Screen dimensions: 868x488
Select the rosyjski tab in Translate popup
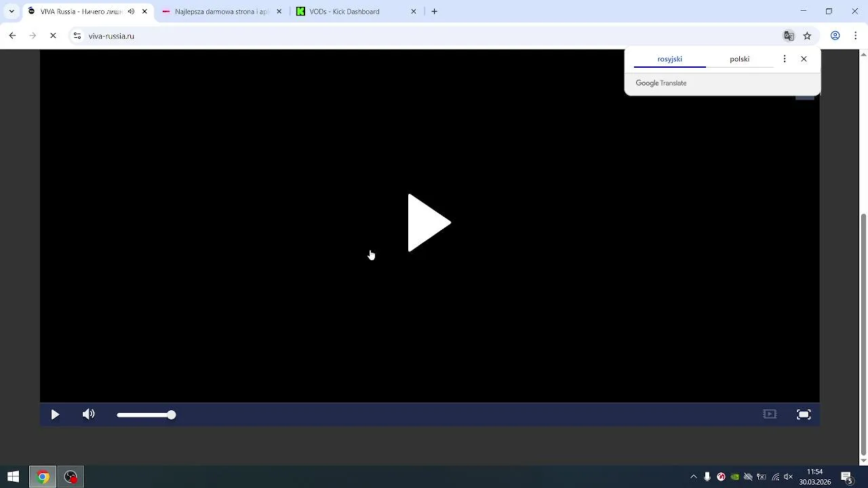coord(669,59)
